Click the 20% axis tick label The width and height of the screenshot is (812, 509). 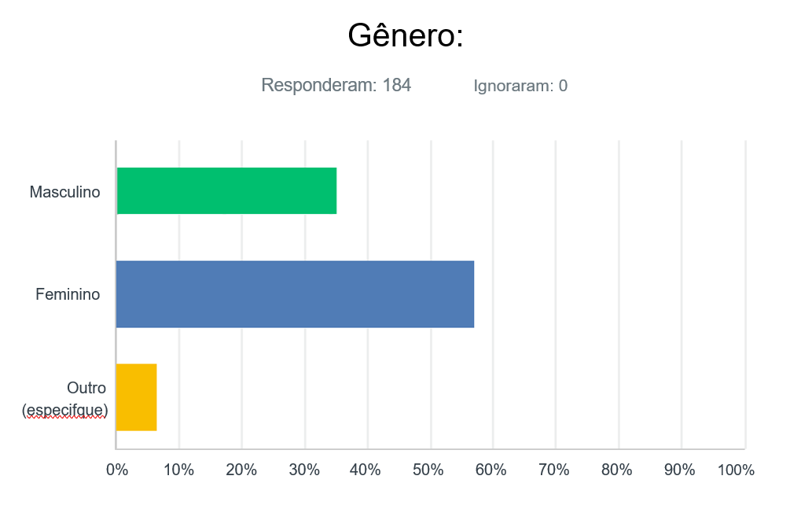tap(241, 470)
